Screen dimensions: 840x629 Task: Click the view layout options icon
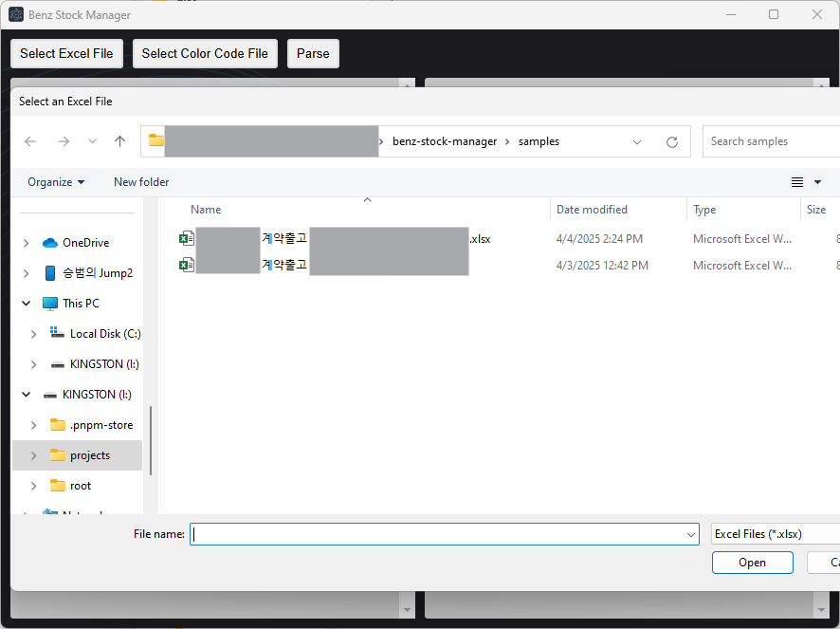click(797, 182)
